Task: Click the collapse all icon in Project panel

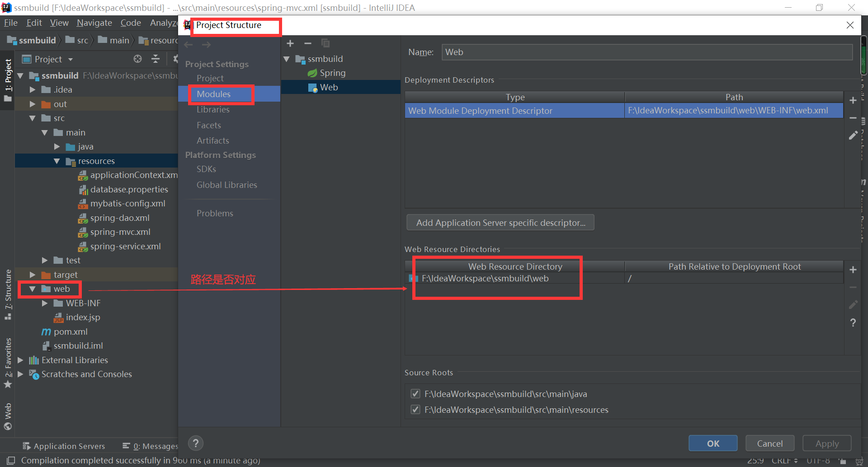Action: [x=156, y=59]
